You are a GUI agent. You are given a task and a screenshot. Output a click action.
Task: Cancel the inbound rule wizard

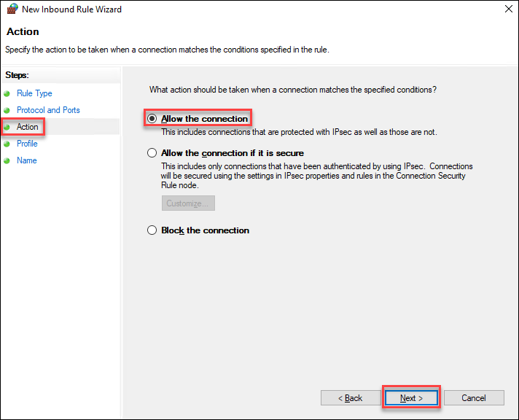tap(474, 398)
